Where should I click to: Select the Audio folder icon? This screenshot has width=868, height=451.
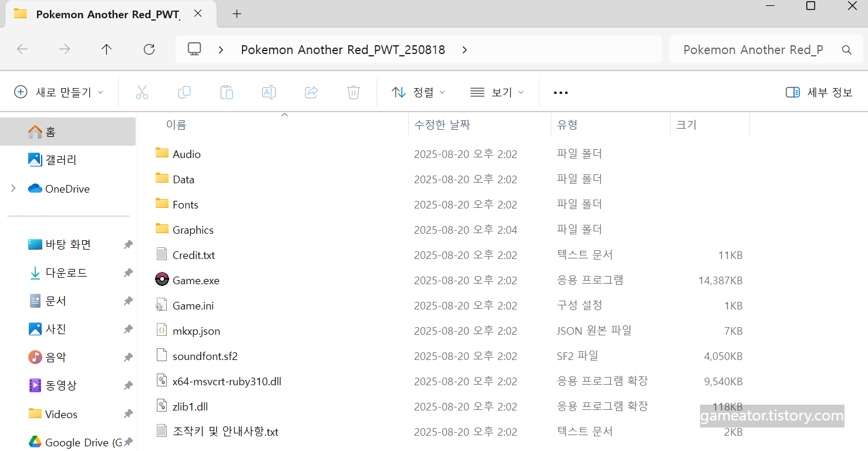(x=162, y=153)
